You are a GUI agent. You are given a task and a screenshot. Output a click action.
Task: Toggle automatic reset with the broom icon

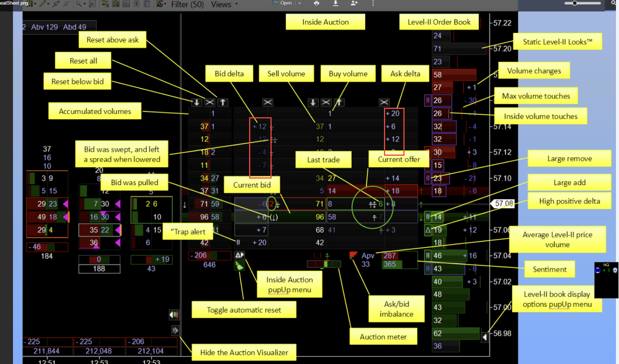pos(239,266)
